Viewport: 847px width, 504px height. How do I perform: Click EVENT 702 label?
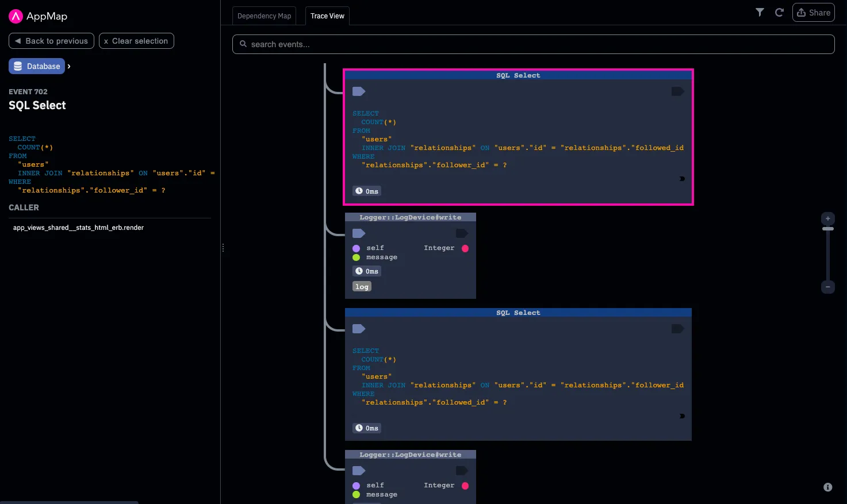pyautogui.click(x=28, y=92)
